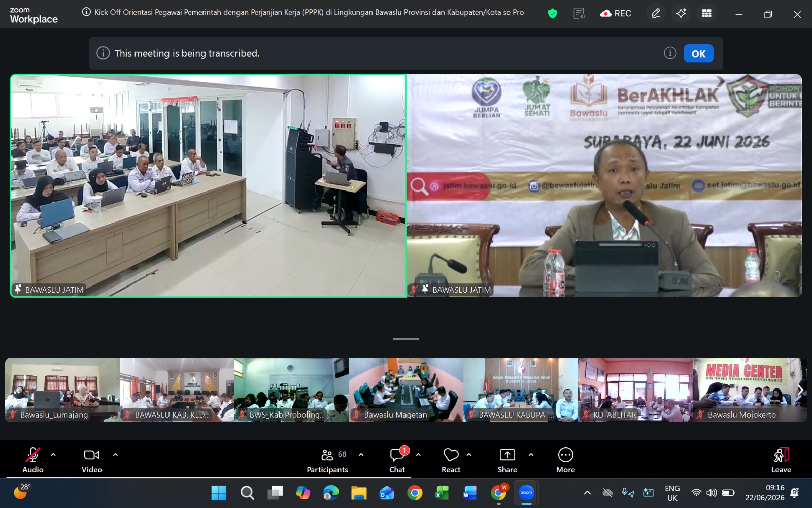
Task: Select the BAWASLU JATIM meeting-room video tile
Action: click(208, 186)
